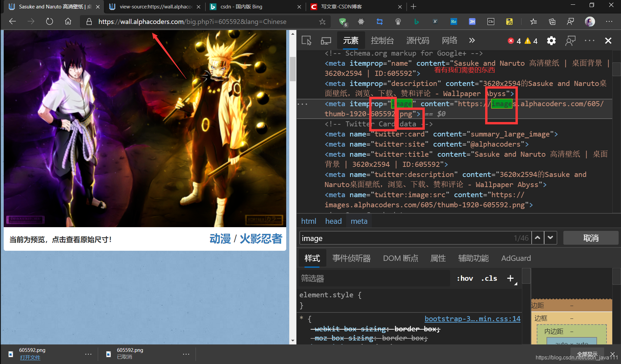The height and width of the screenshot is (364, 621).
Task: Toggle :hov element state panel
Action: click(465, 278)
